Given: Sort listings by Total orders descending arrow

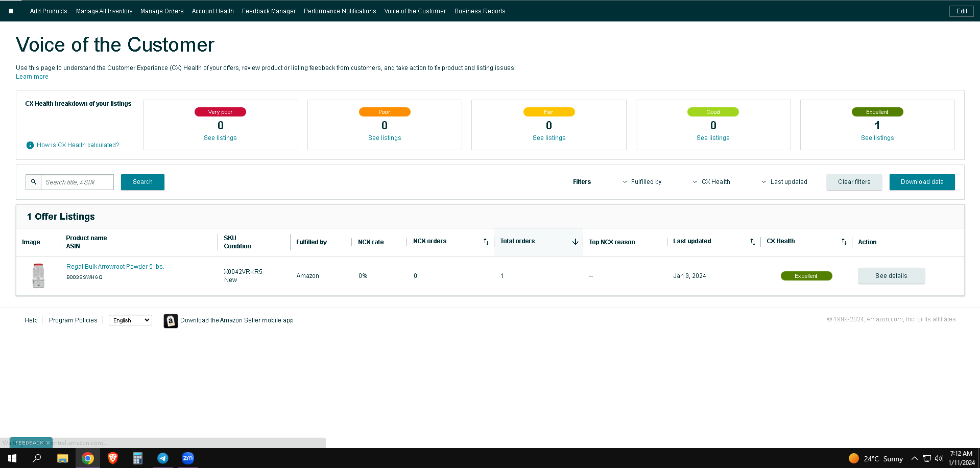Looking at the screenshot, I should coord(576,242).
